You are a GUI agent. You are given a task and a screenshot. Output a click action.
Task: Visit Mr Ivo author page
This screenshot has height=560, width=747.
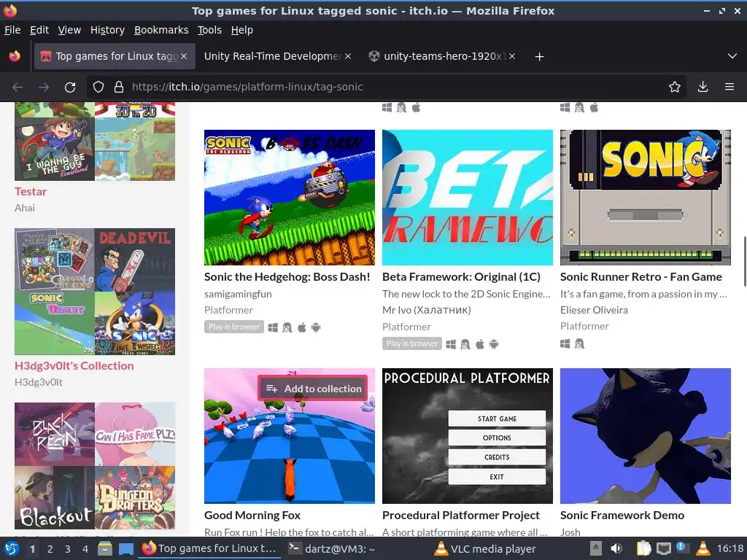coord(426,310)
